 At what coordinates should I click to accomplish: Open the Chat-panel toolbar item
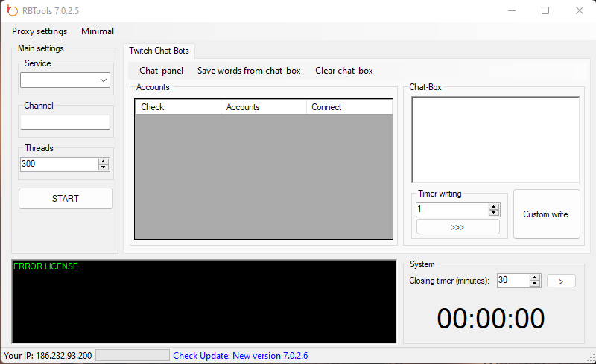point(161,71)
